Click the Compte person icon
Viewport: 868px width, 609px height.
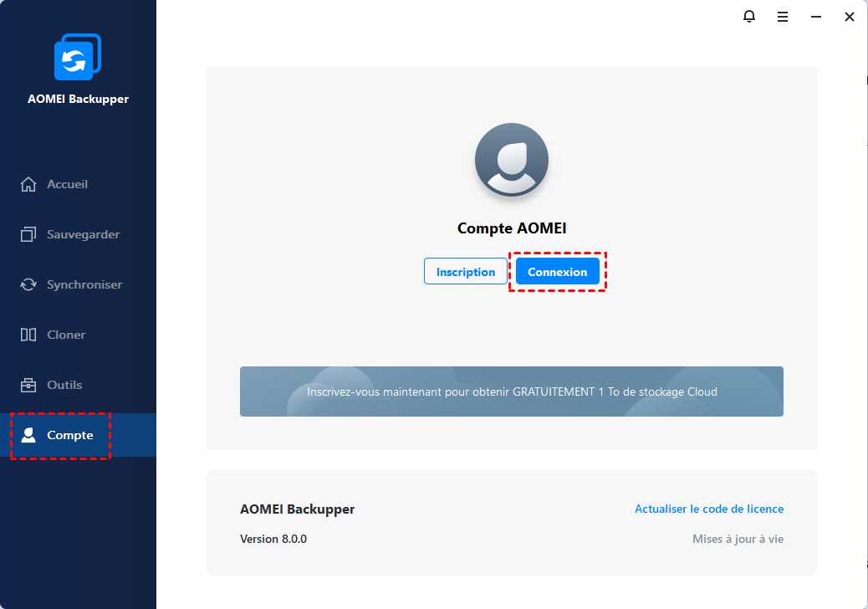tap(28, 435)
